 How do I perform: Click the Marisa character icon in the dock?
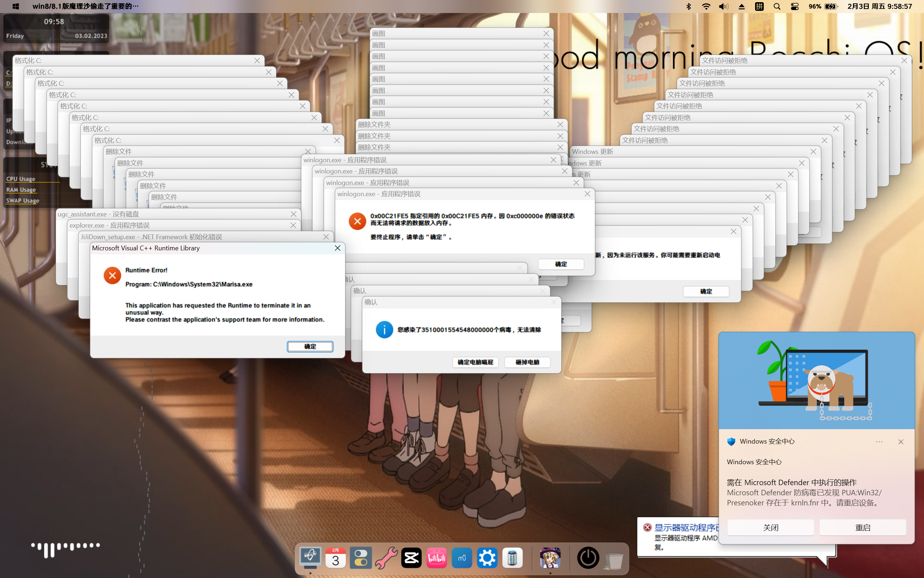point(550,558)
